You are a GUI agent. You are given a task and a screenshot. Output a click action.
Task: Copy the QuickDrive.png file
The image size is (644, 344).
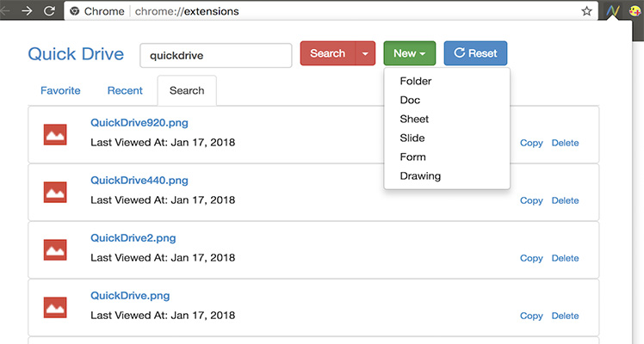[531, 316]
